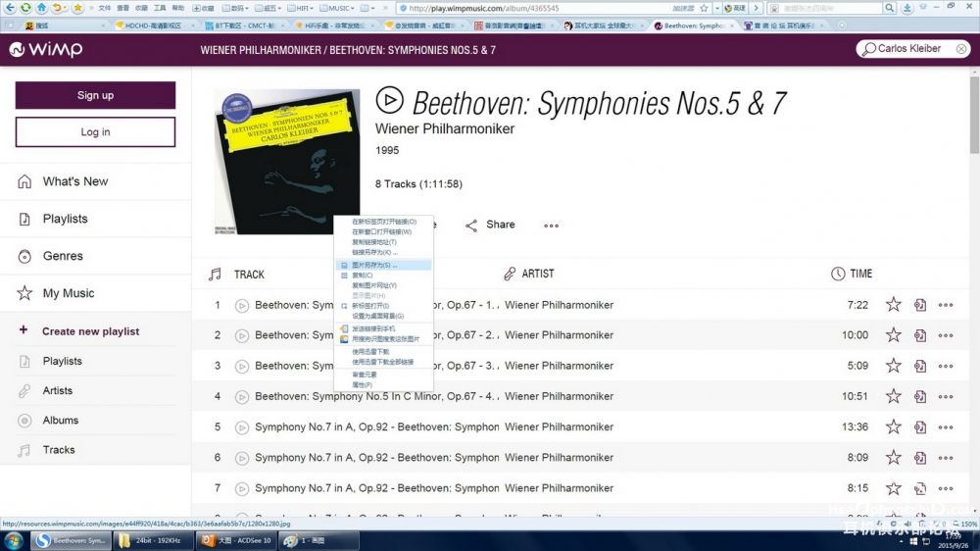Open the 24bit-192KHz taskbar folder

(x=154, y=540)
